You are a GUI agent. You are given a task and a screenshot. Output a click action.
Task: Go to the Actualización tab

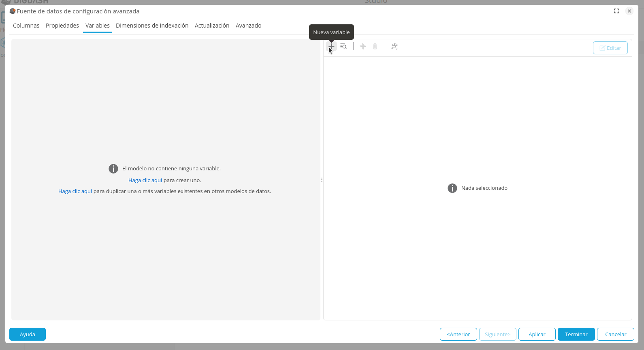[212, 26]
